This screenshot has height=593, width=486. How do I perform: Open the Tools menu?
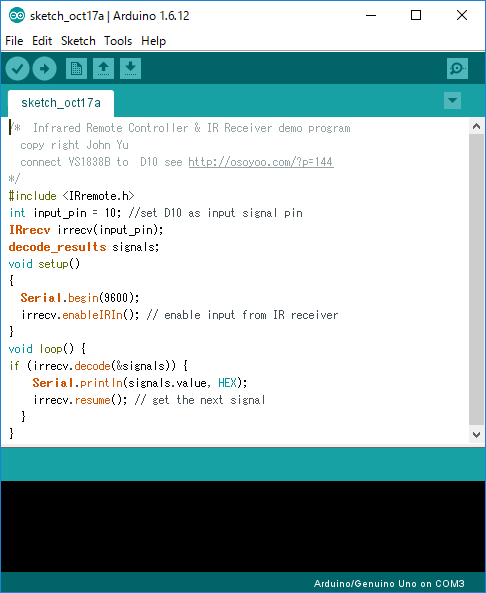tap(118, 41)
